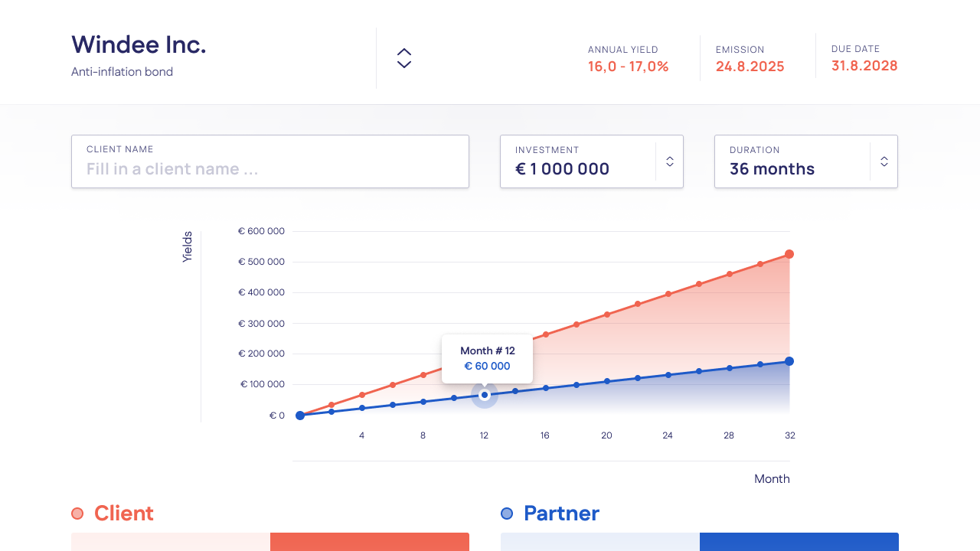The width and height of the screenshot is (980, 551).
Task: Select the next bond using the down chevron
Action: click(403, 64)
